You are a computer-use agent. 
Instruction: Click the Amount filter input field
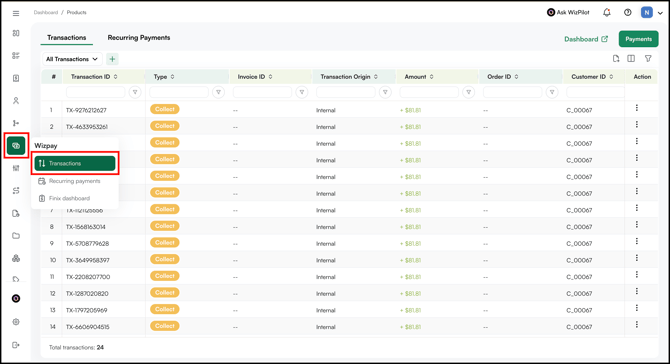tap(429, 92)
